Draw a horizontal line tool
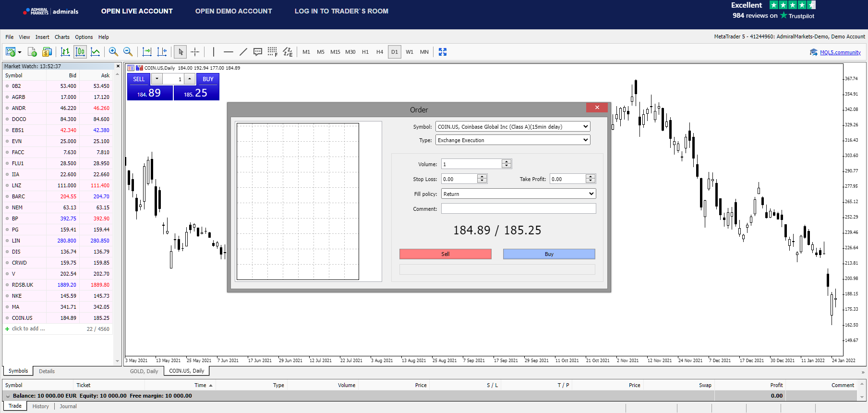The height and width of the screenshot is (413, 868). (229, 52)
